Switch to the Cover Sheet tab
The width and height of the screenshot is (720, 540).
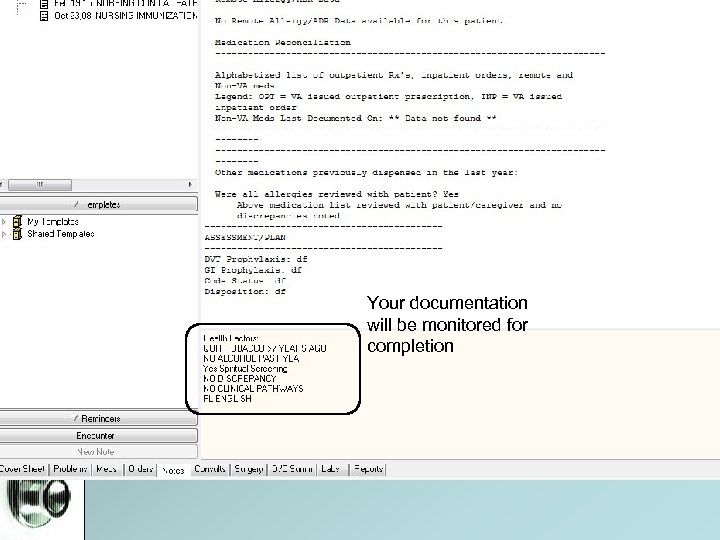point(23,469)
